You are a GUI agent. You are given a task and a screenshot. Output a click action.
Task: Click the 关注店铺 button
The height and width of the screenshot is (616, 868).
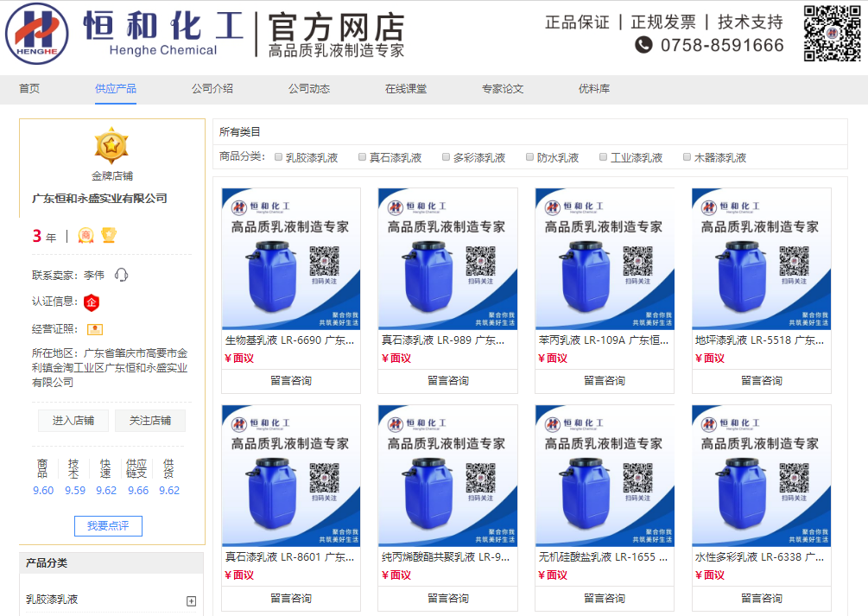pos(150,421)
